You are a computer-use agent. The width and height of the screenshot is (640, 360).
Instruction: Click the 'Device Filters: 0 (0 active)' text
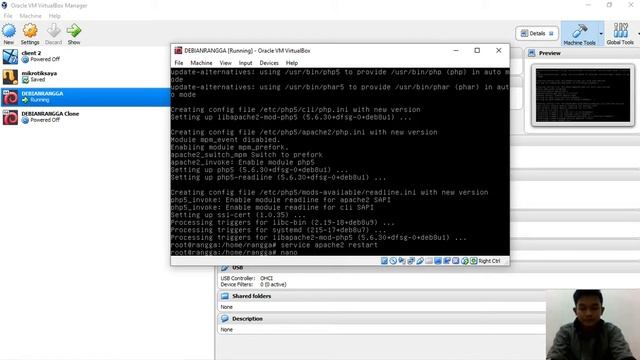click(253, 284)
